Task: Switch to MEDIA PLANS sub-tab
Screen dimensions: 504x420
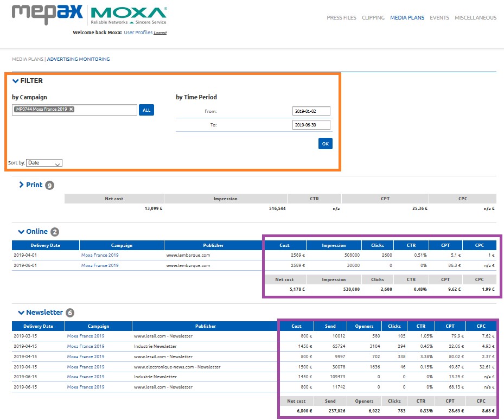Action: [28, 59]
